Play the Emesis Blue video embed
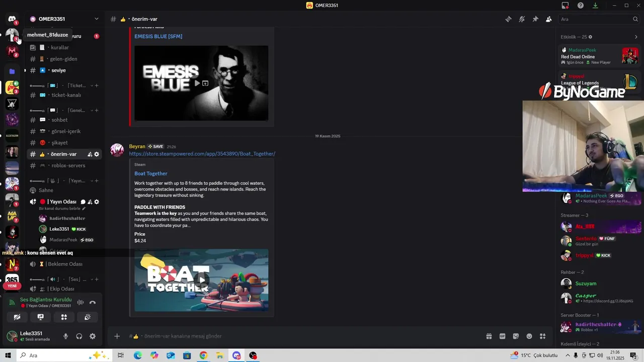This screenshot has height=362, width=644. (x=197, y=83)
